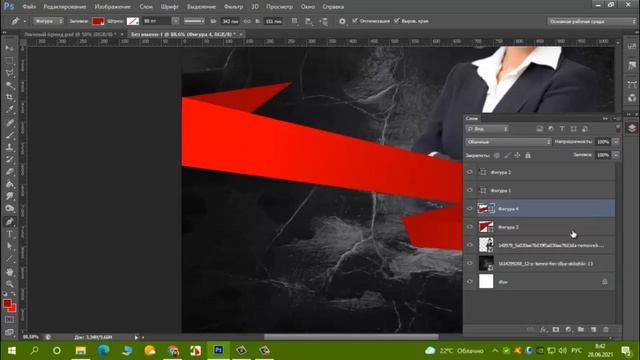Select the Hand tool
640x360 pixels.
click(9, 272)
